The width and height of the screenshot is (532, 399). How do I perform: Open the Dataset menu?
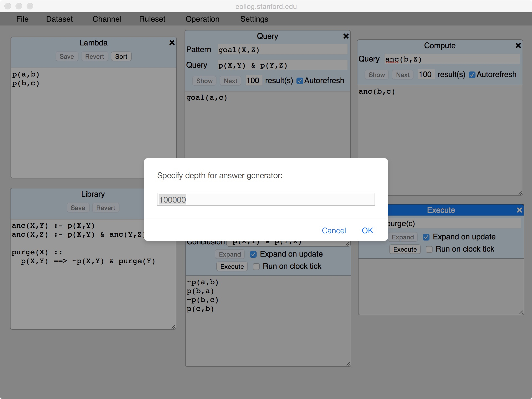59,19
